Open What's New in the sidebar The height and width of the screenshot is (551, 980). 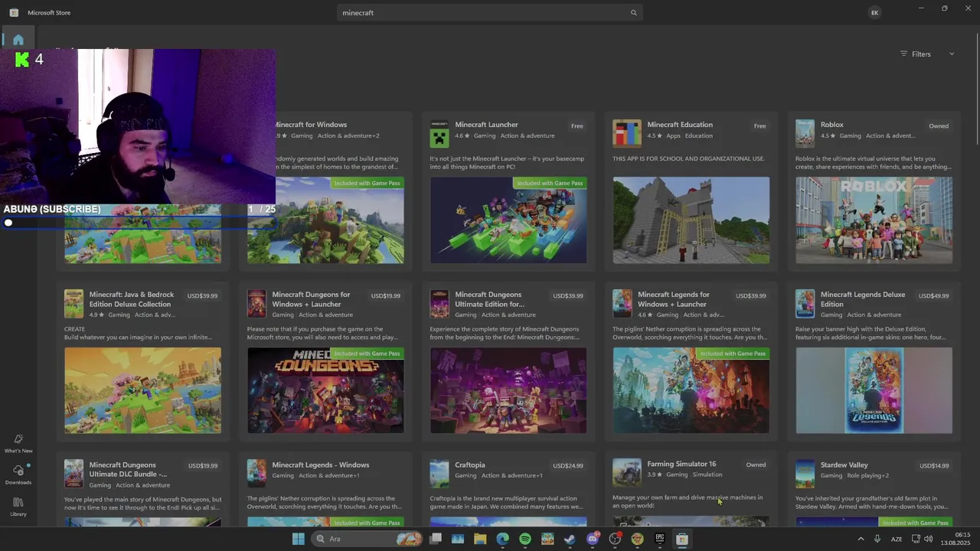[x=18, y=444]
